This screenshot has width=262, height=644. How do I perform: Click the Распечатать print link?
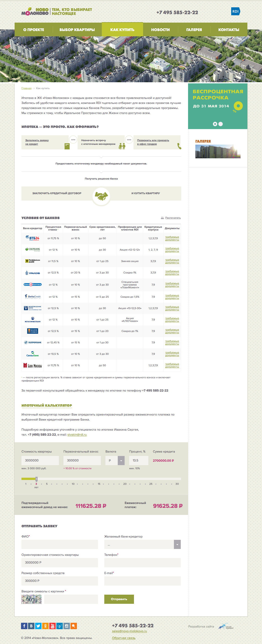point(173,218)
